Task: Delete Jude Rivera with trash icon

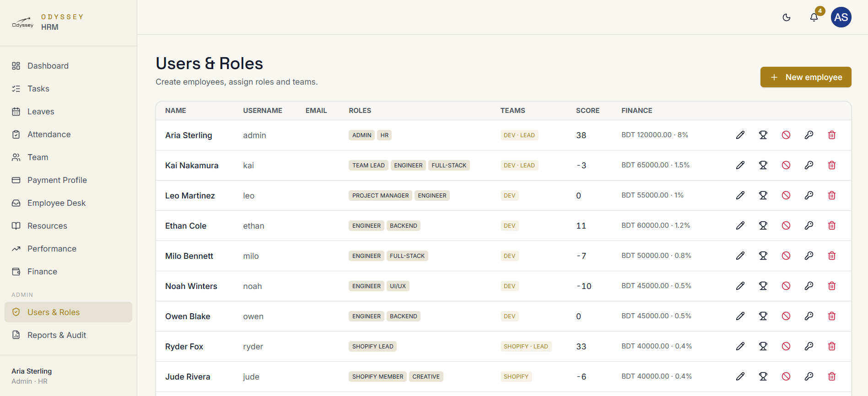Action: (832, 376)
